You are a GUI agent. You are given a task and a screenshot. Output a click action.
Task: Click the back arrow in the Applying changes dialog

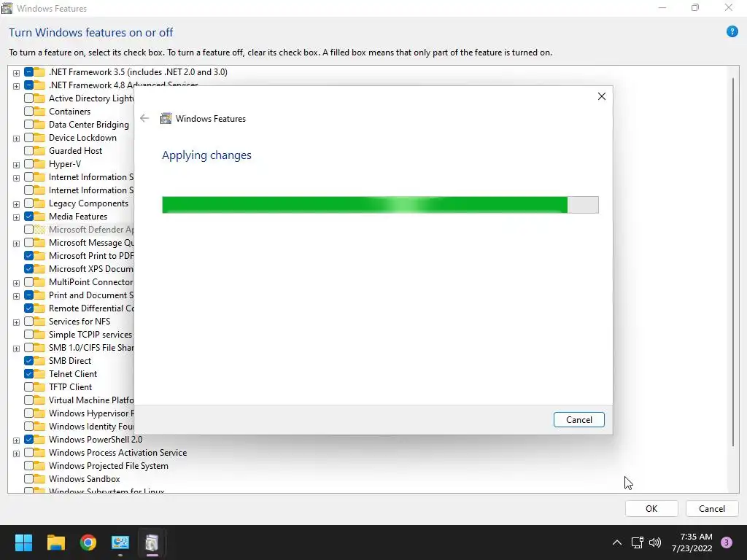(x=144, y=119)
